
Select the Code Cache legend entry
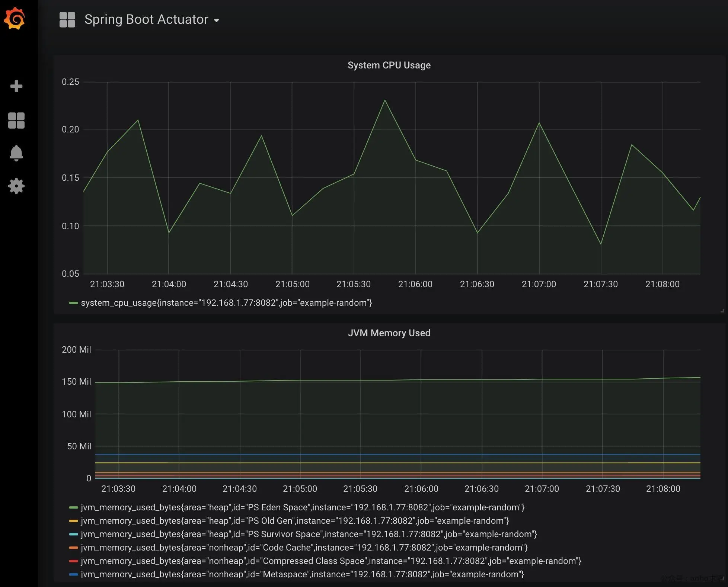(x=304, y=548)
